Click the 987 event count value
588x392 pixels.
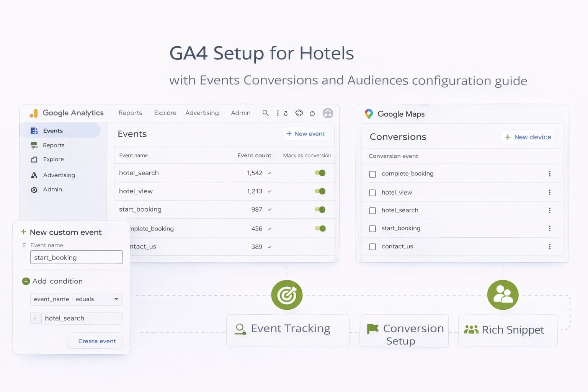257,209
